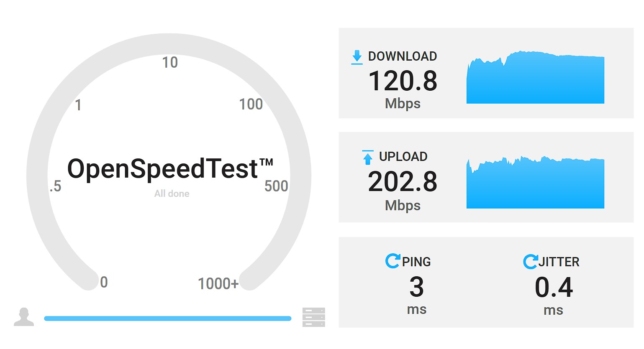Click the 500 mark on the gauge
644x349 pixels.
pyautogui.click(x=276, y=186)
